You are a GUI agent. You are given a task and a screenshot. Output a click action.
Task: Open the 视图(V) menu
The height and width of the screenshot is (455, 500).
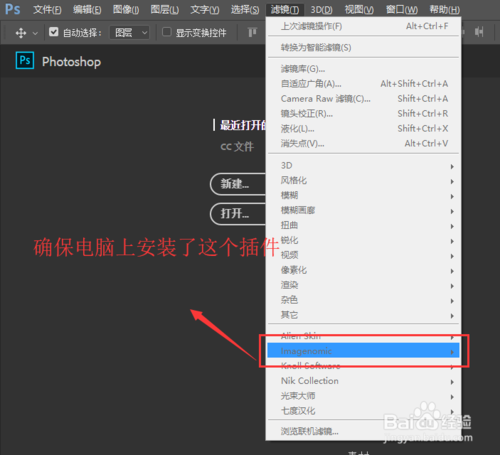pyautogui.click(x=359, y=10)
